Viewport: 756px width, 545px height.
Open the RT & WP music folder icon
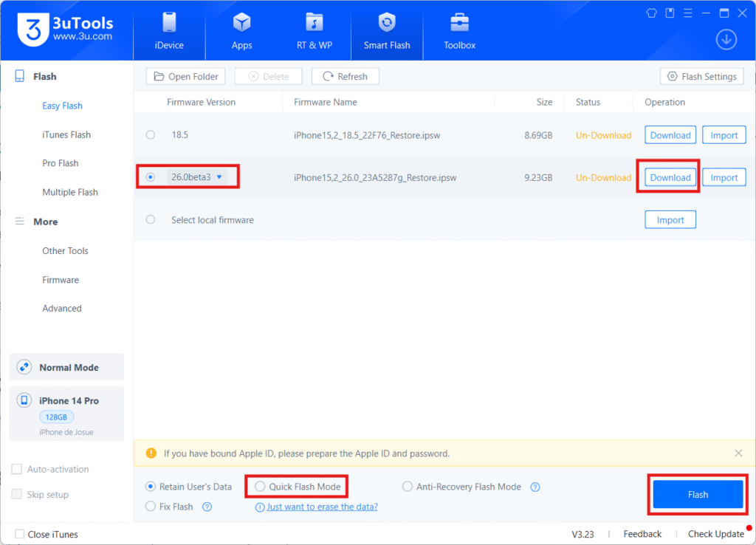pyautogui.click(x=315, y=23)
